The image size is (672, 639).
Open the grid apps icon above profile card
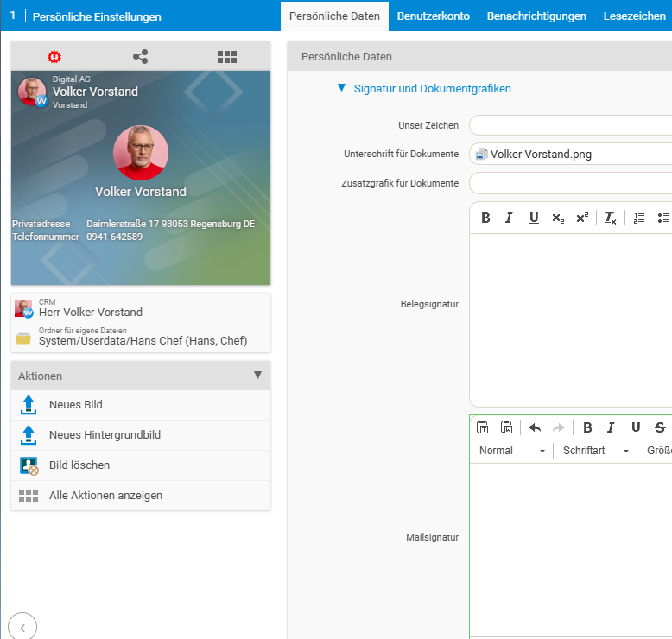tap(227, 57)
